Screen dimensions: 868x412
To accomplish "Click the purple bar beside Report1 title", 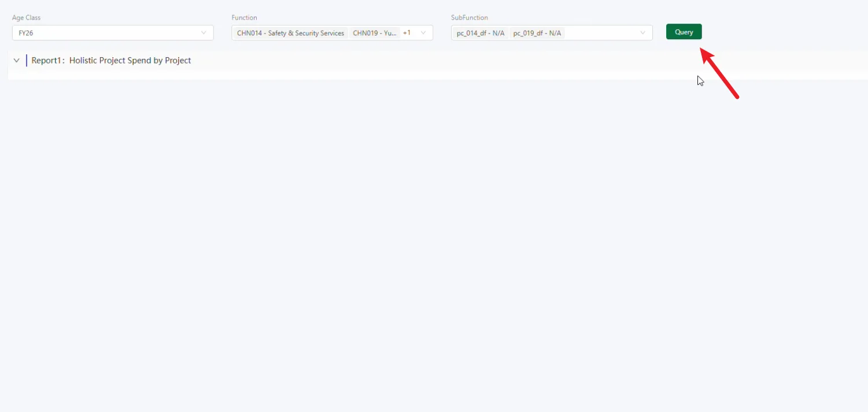I will tap(27, 61).
